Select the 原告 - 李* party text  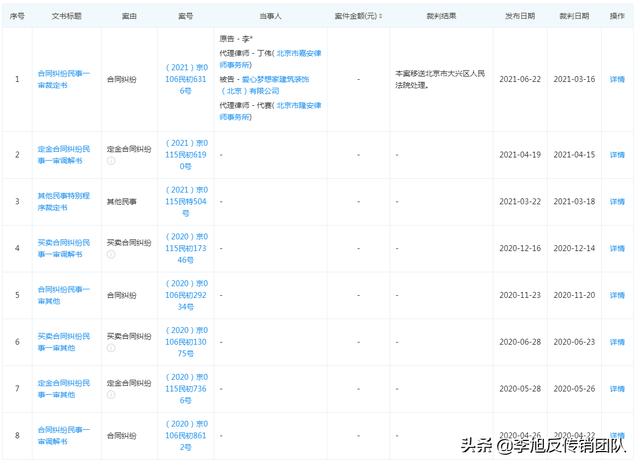coord(236,39)
